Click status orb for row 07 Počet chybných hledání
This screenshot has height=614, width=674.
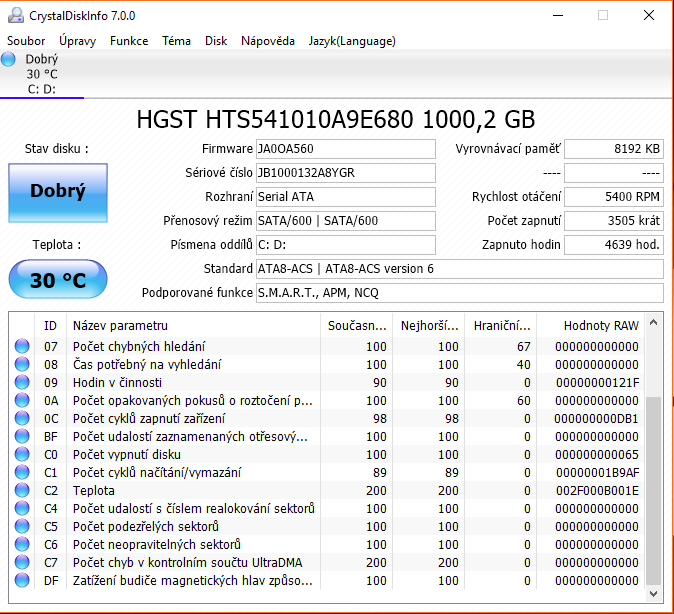click(x=22, y=346)
